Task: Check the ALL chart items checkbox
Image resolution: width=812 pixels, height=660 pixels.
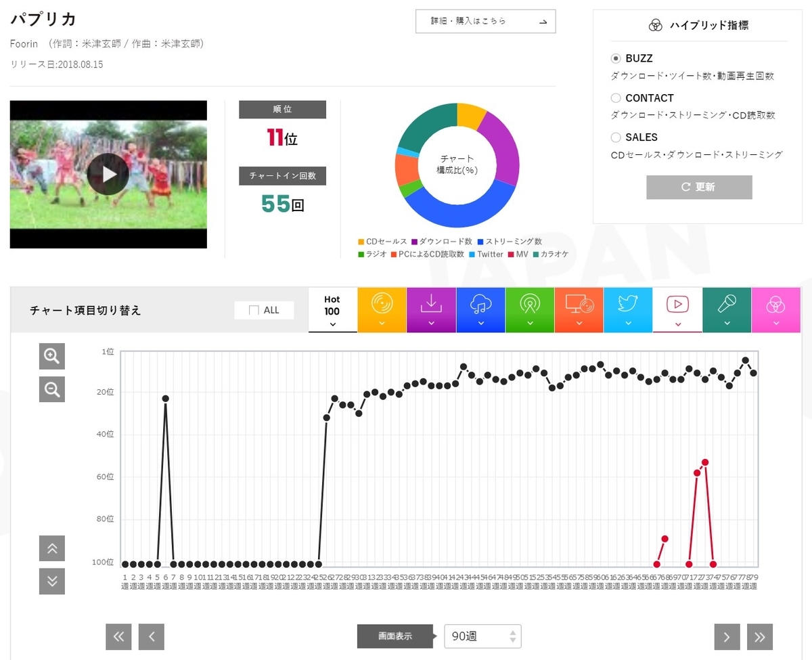Action: pos(254,310)
